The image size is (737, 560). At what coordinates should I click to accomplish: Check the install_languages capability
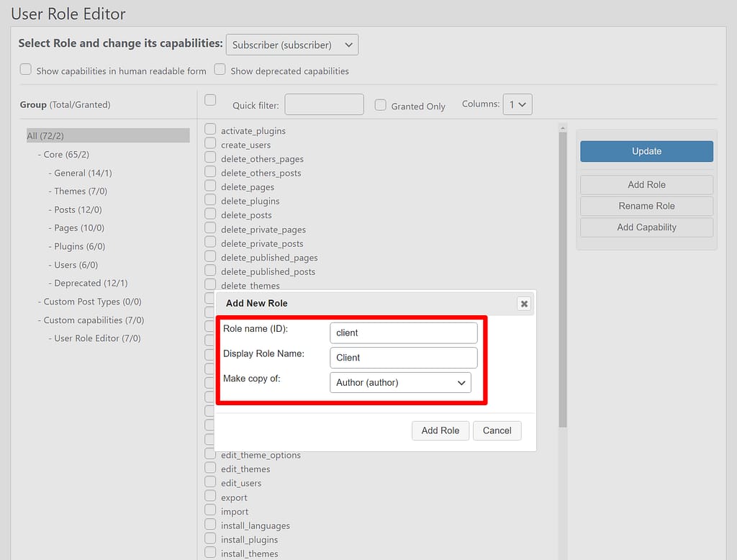coord(210,524)
